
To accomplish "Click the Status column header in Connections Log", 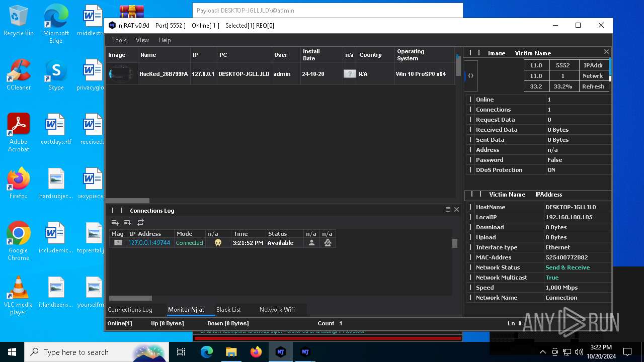I will click(285, 234).
